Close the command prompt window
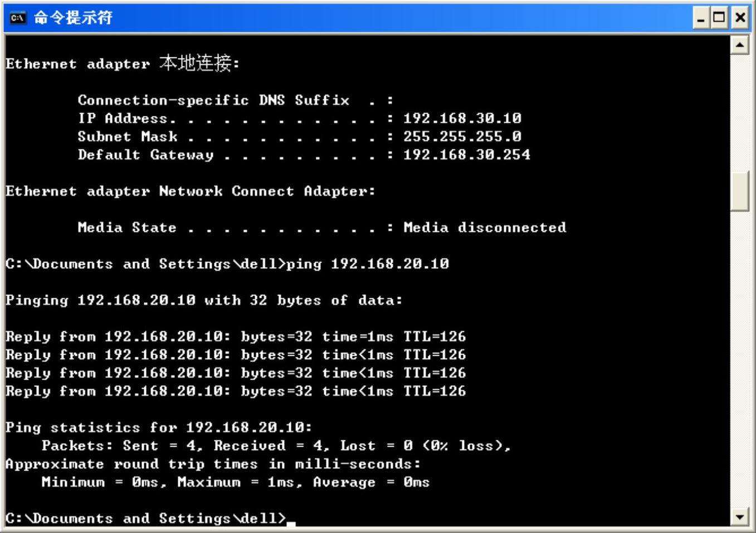Image resolution: width=756 pixels, height=533 pixels. [740, 18]
